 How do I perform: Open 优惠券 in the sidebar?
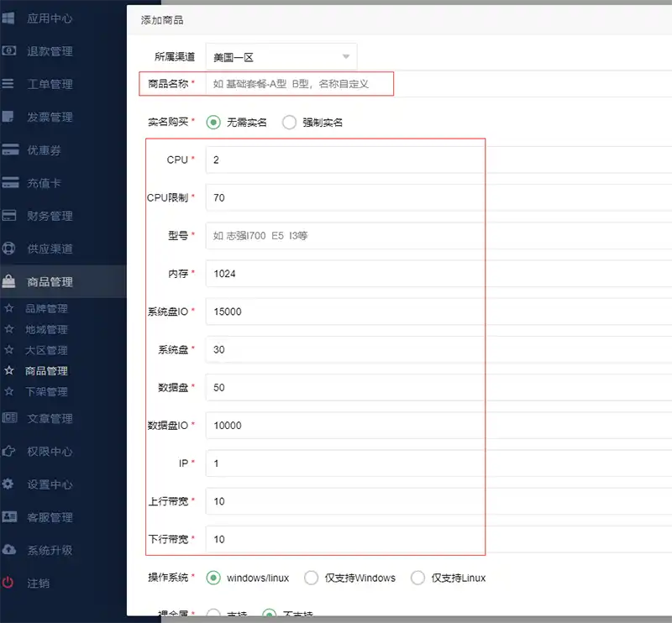(45, 150)
